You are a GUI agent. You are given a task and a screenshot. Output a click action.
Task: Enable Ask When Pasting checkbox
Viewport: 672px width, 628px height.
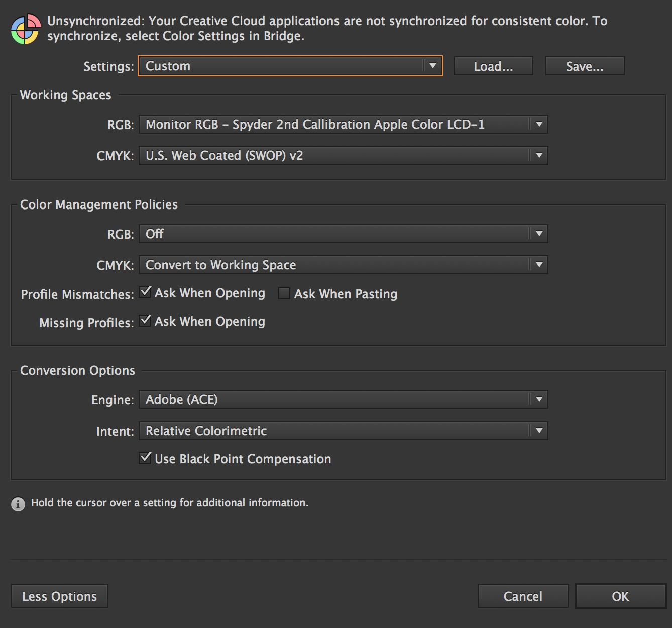tap(284, 293)
